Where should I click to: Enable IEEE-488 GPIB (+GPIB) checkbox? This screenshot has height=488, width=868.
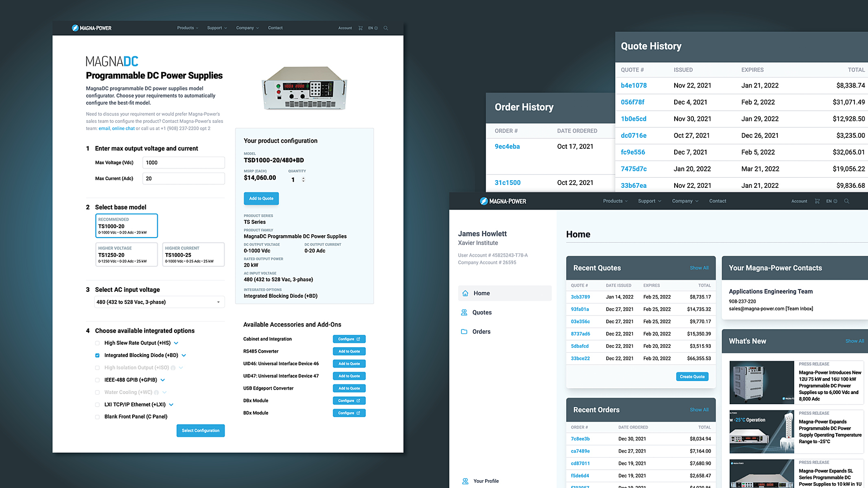point(97,380)
